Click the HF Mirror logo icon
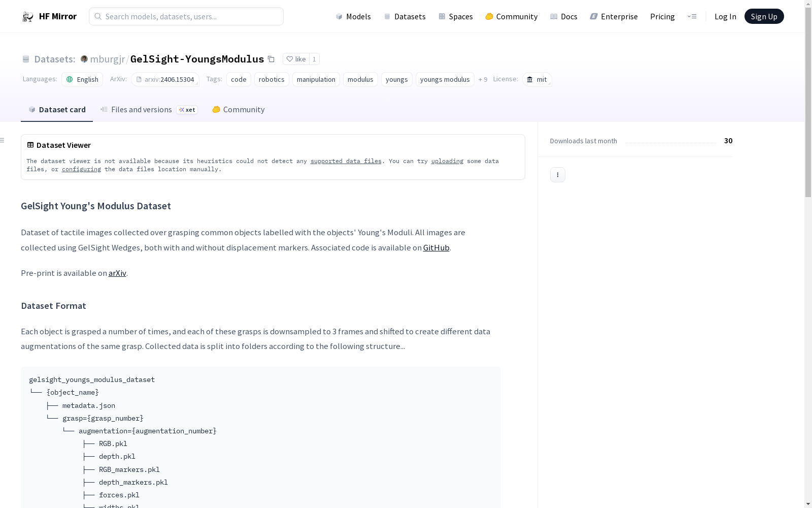The height and width of the screenshot is (508, 812). [x=28, y=17]
